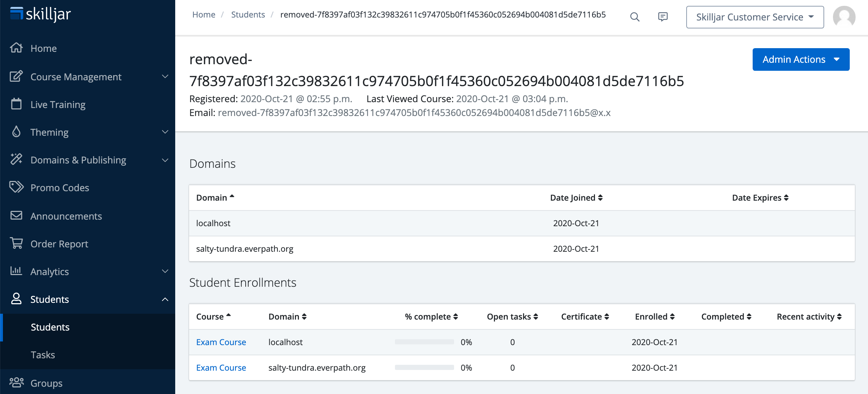Open the Exam Course link for localhost

tap(221, 342)
